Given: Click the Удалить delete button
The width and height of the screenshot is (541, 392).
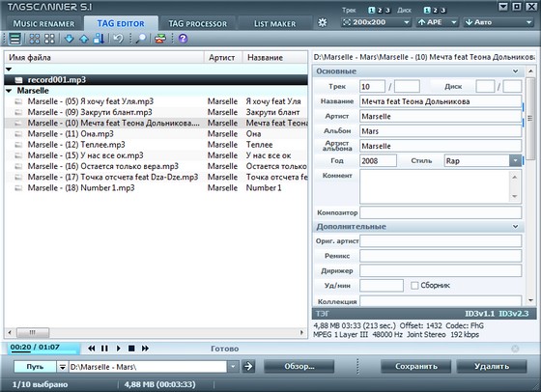Looking at the screenshot, I should 492,366.
